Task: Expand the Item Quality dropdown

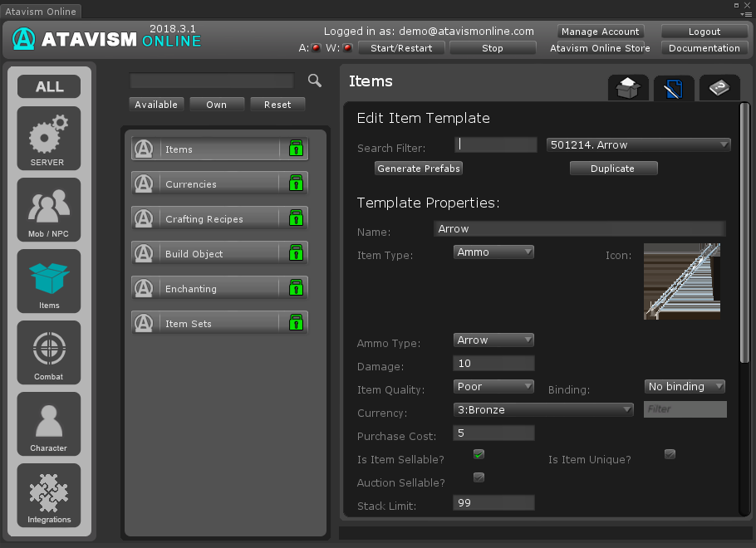Action: 493,386
